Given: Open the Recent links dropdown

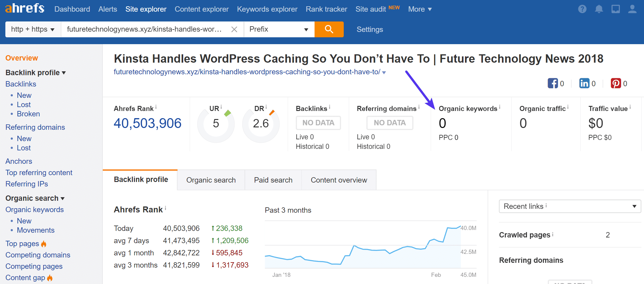Looking at the screenshot, I should coord(569,206).
